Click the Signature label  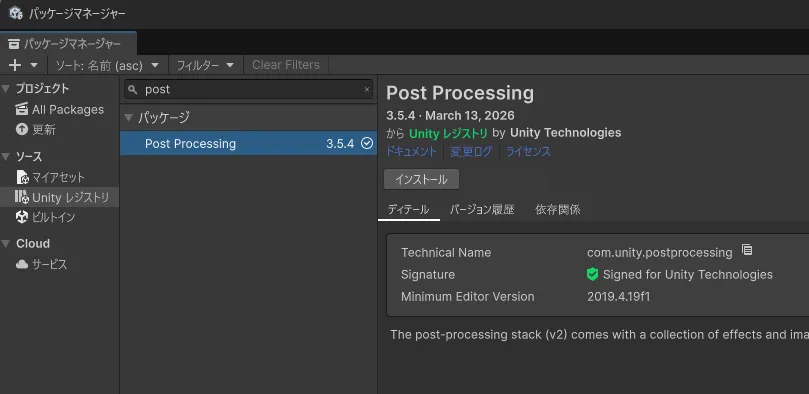click(428, 275)
